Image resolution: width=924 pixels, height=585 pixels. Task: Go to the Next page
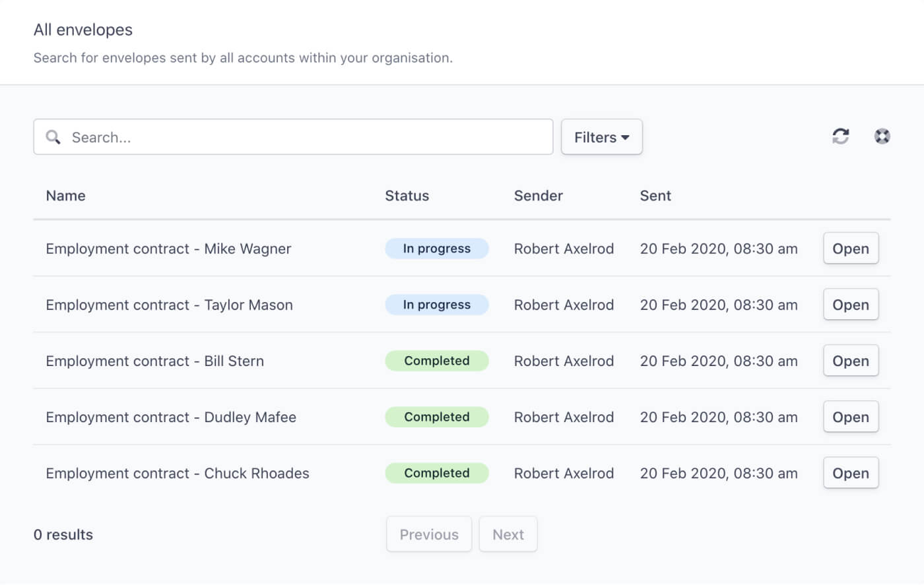508,534
